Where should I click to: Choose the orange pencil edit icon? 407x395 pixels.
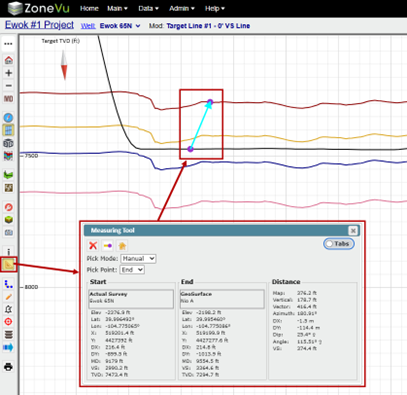(8, 297)
